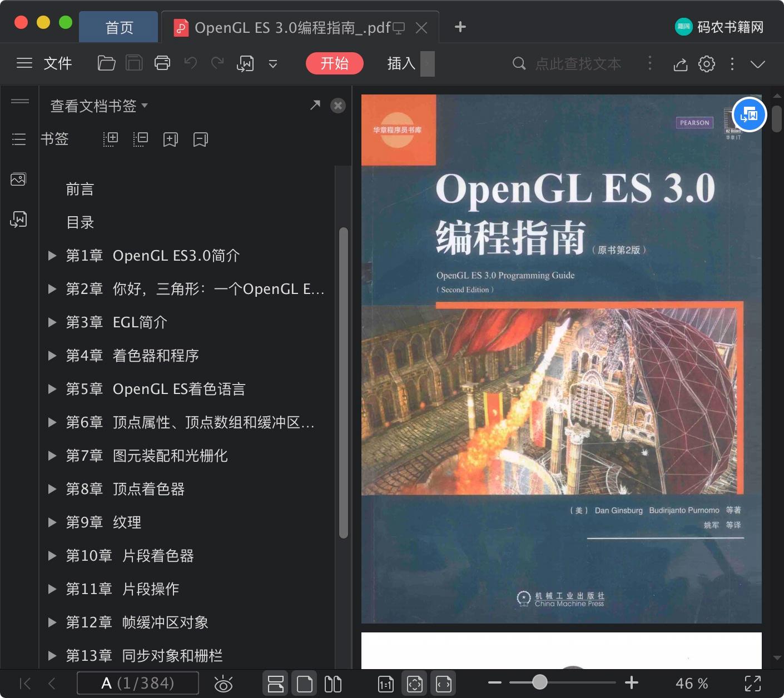The width and height of the screenshot is (784, 698).
Task: Go to first page button
Action: 25,683
